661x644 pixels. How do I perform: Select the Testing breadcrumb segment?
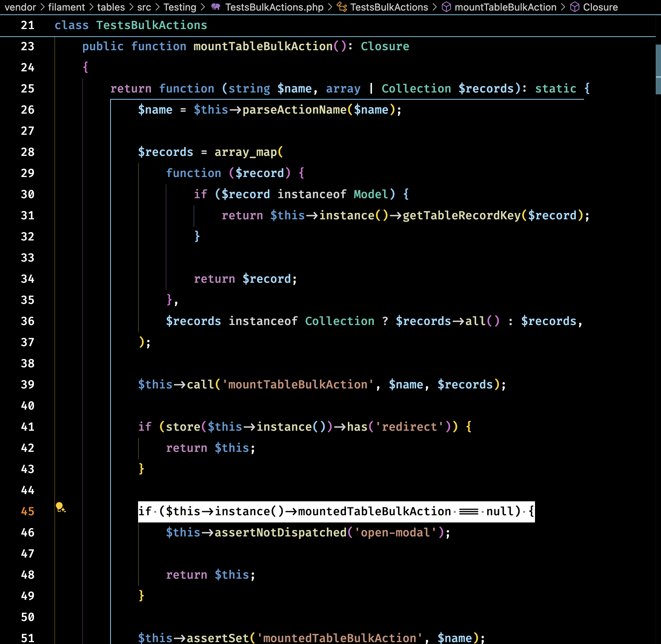click(180, 7)
